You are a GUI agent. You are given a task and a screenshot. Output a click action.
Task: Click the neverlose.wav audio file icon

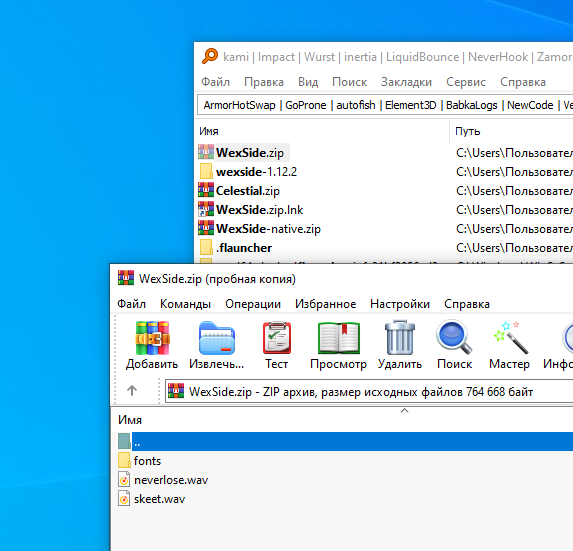[x=124, y=479]
